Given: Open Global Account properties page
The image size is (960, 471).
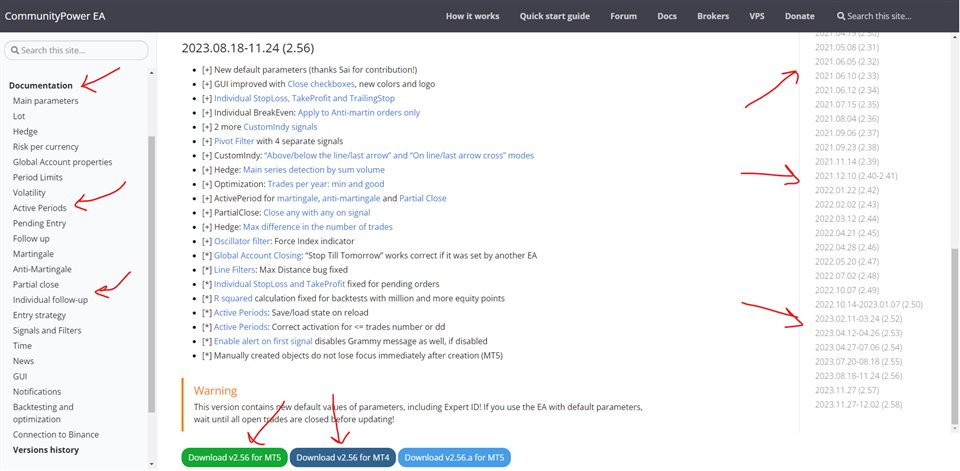Looking at the screenshot, I should click(x=62, y=162).
